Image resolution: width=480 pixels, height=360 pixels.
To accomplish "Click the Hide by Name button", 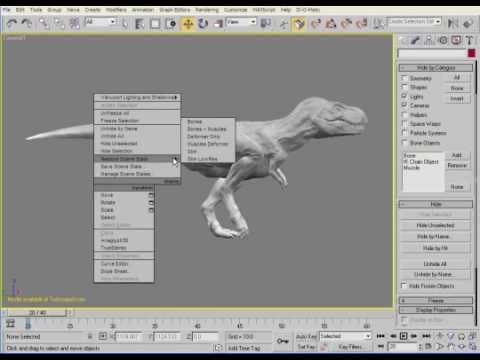I will click(x=435, y=236).
